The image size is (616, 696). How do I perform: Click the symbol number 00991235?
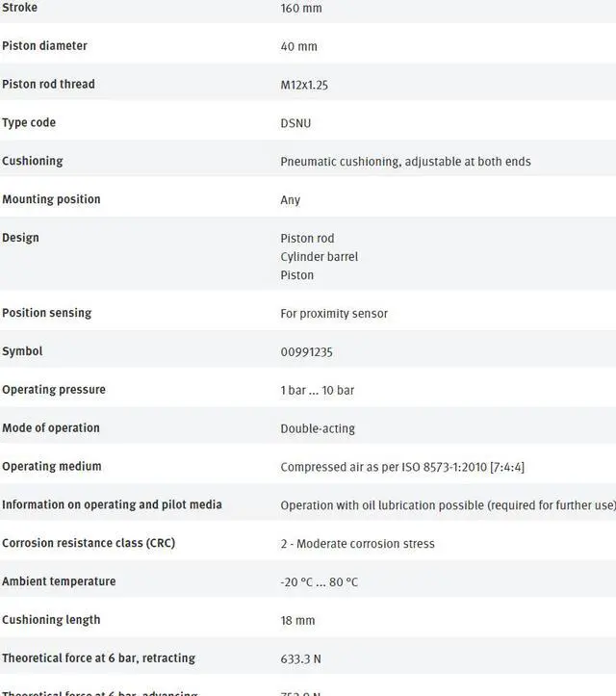(x=306, y=352)
